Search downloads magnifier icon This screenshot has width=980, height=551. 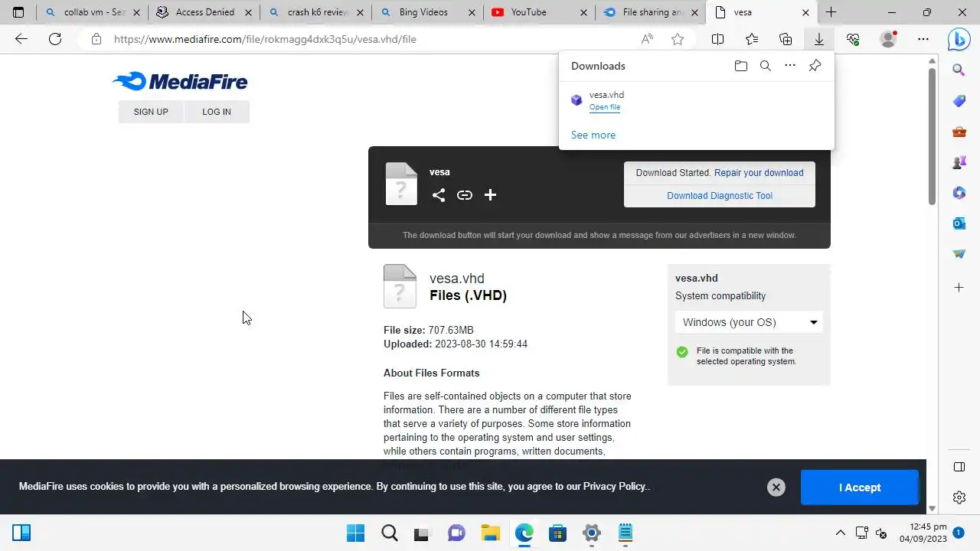click(765, 66)
